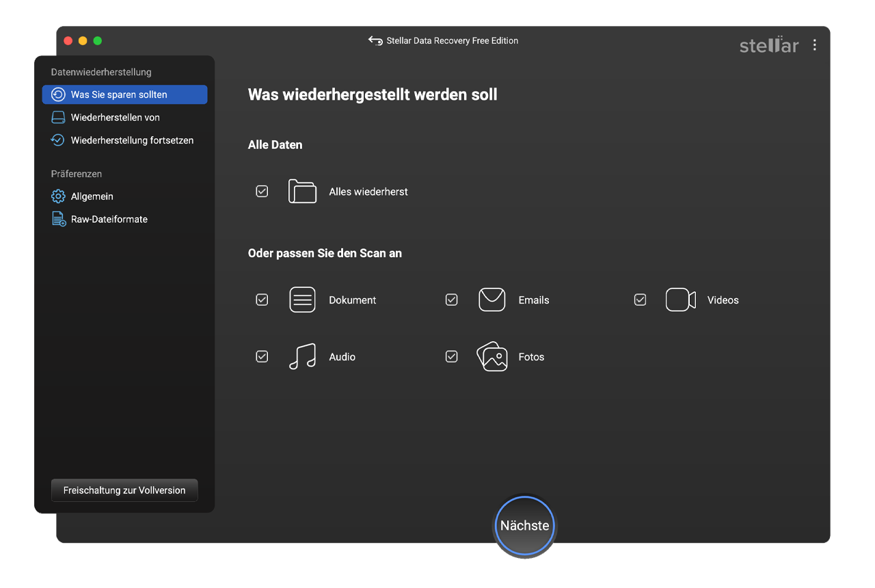This screenshot has width=875, height=588.
Task: Select Wiederherstellen von in the sidebar
Action: 115,117
